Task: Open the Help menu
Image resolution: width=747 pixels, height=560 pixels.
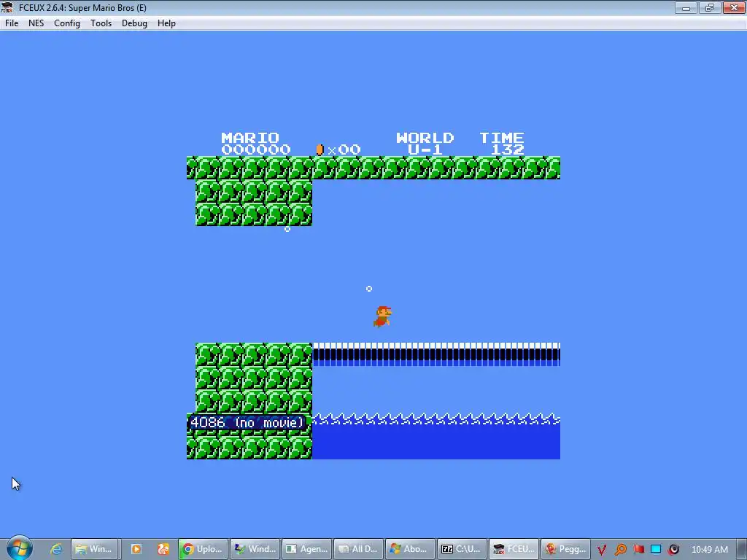Action: [167, 23]
